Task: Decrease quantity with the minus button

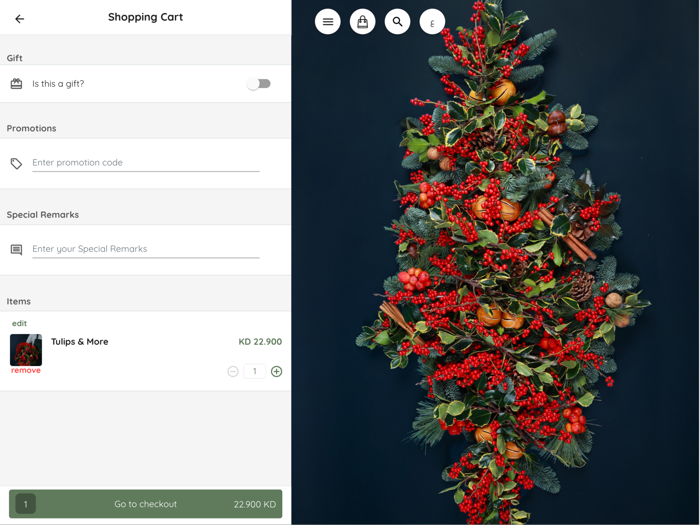Action: (x=233, y=371)
